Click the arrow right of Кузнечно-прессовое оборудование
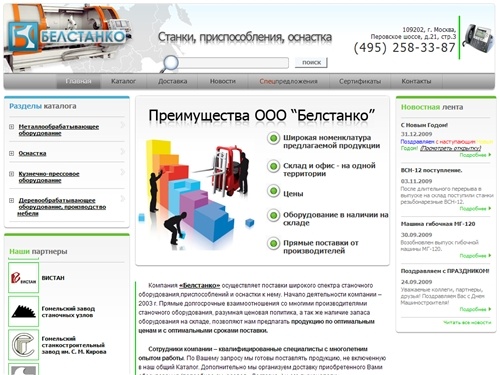Screen dimensions: 500x375 [x=122, y=172]
